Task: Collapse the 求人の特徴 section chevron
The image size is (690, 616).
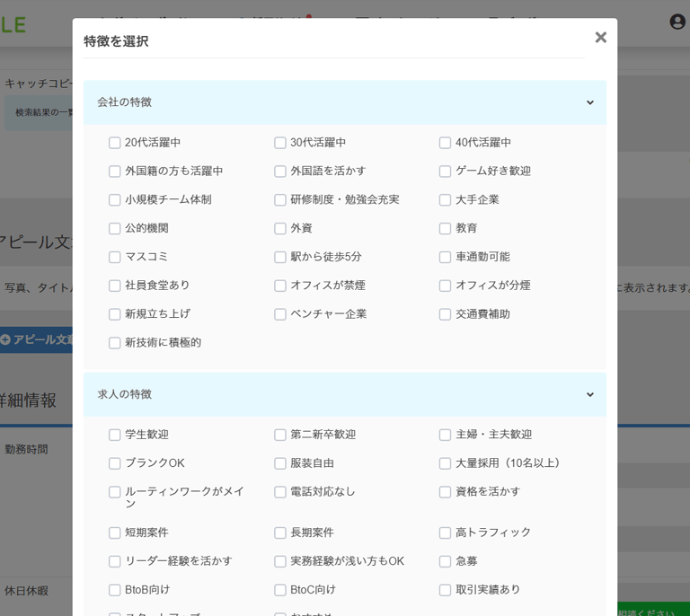Action: [x=589, y=394]
